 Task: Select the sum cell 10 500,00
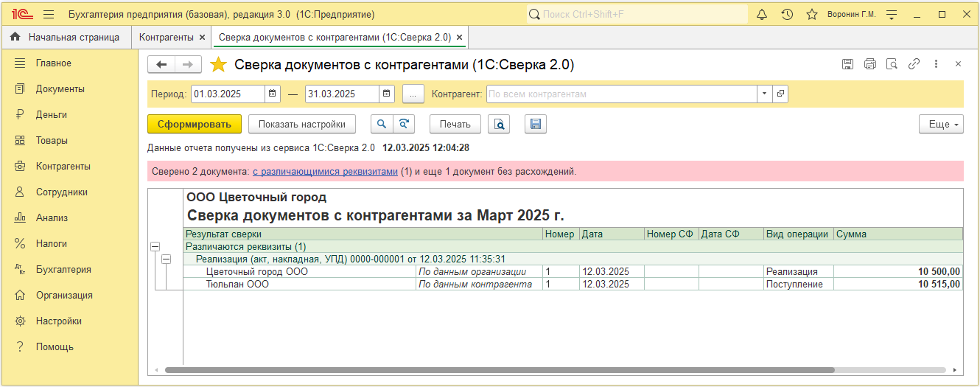pyautogui.click(x=898, y=271)
